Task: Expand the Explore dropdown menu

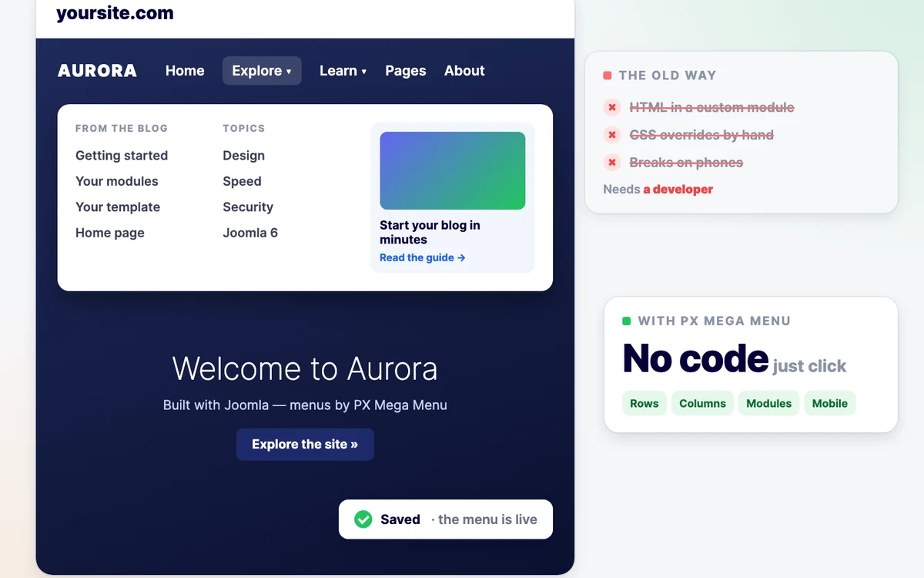Action: click(262, 71)
